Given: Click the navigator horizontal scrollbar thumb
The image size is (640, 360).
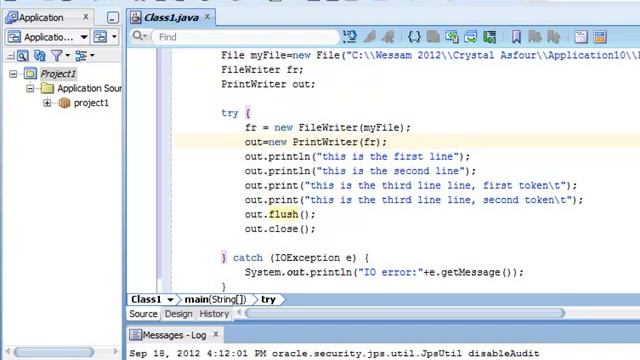Looking at the screenshot, I should [x=54, y=351].
